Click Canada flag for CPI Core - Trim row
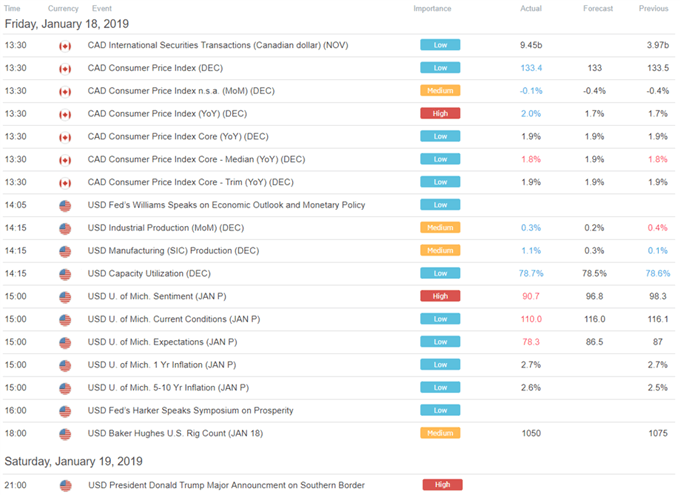 [66, 182]
